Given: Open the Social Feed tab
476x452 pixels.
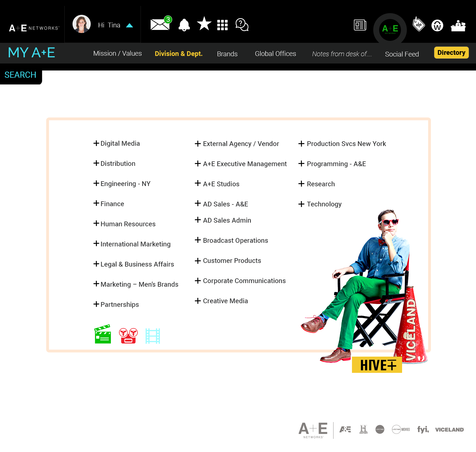Looking at the screenshot, I should pos(402,54).
